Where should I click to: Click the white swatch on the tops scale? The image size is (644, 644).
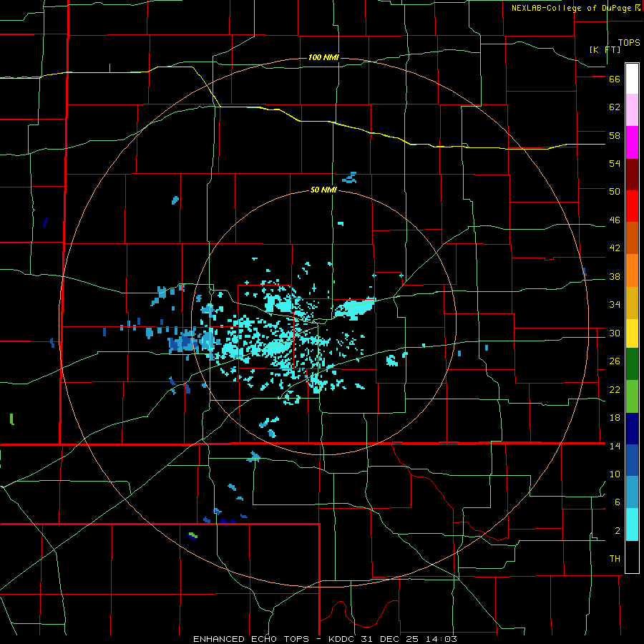pos(632,79)
